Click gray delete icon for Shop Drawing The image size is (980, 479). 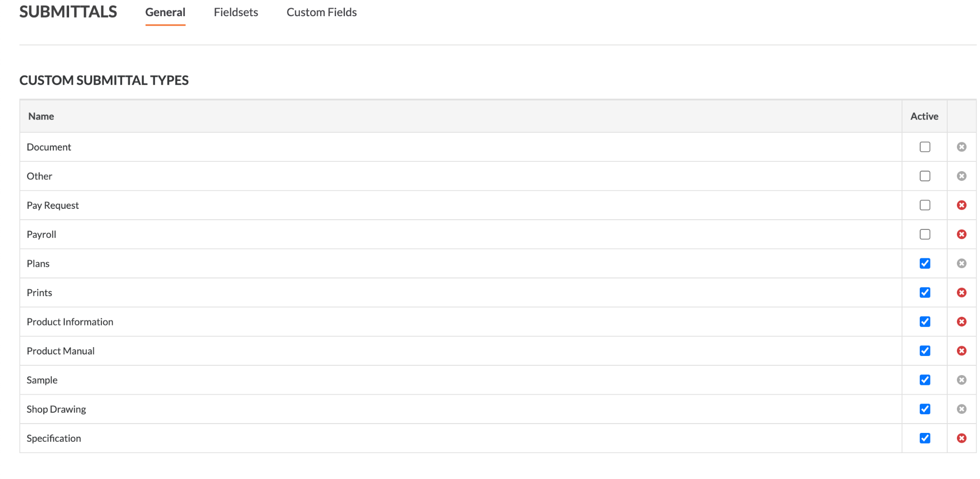pyautogui.click(x=961, y=409)
